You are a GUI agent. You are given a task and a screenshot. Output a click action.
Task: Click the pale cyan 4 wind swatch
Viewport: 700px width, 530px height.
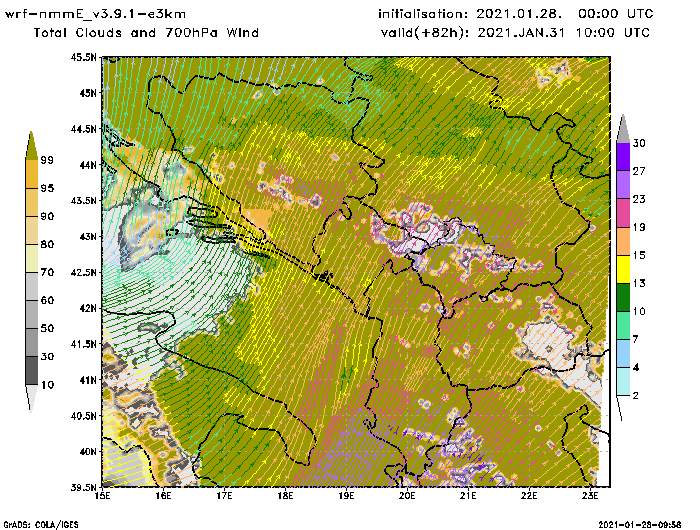623,382
